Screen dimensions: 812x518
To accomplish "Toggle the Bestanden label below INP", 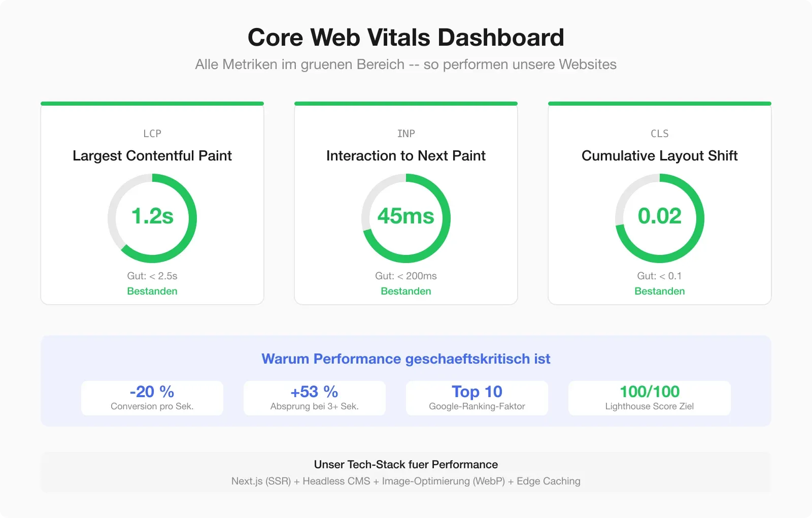I will coord(406,291).
